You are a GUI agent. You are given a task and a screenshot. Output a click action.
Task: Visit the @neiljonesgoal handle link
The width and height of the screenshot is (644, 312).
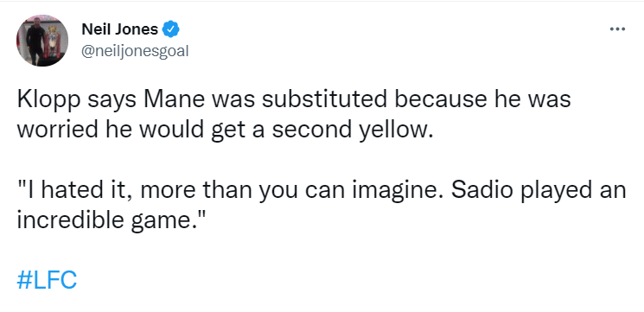(x=135, y=51)
